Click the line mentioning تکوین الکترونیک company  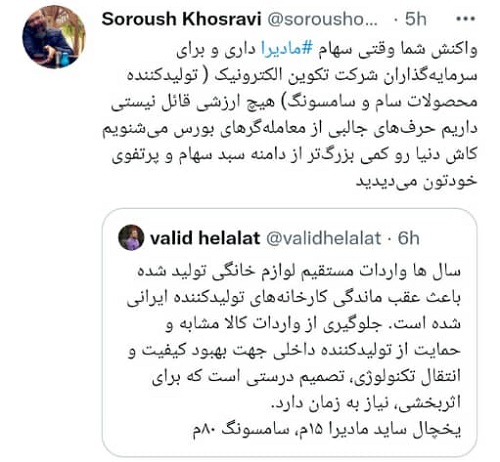[x=302, y=76]
